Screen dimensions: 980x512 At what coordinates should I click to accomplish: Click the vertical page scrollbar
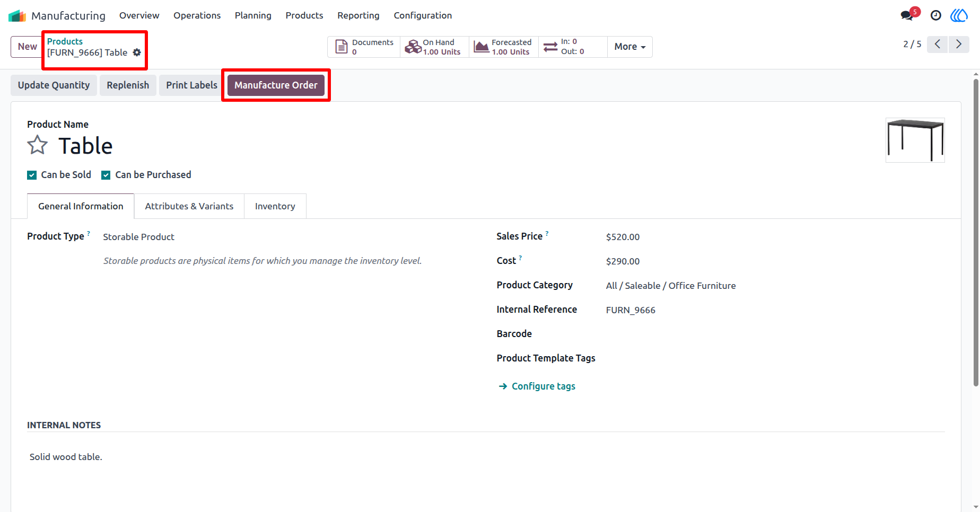coord(976,232)
